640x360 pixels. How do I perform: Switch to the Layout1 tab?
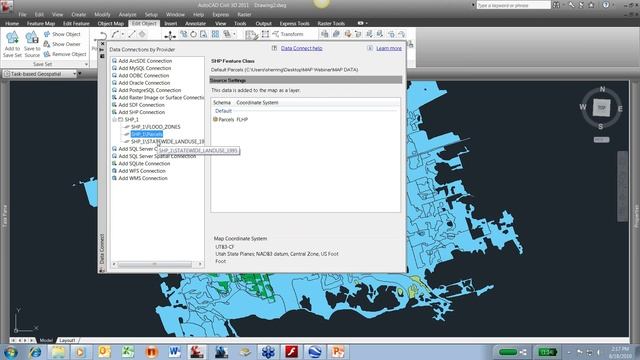click(67, 340)
